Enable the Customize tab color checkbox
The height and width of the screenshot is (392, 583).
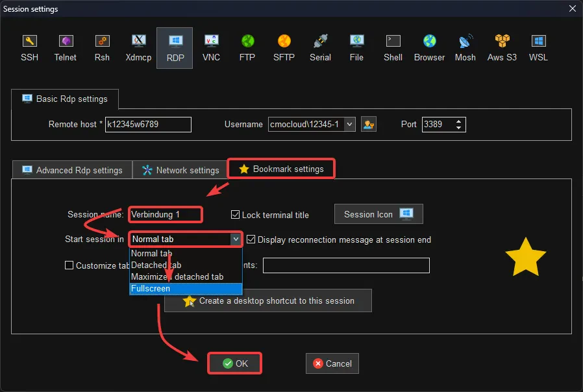coord(69,265)
